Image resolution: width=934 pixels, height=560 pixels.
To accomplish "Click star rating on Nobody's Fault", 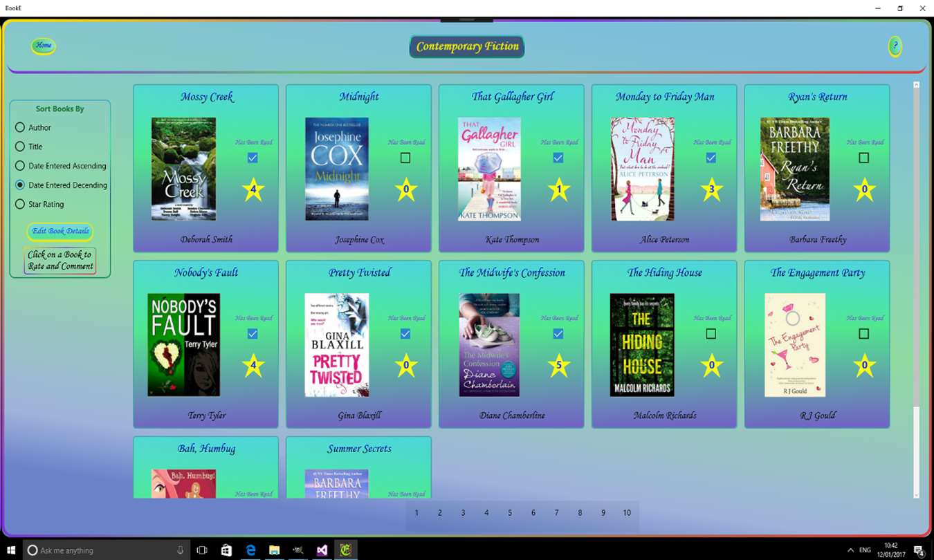I will [253, 365].
